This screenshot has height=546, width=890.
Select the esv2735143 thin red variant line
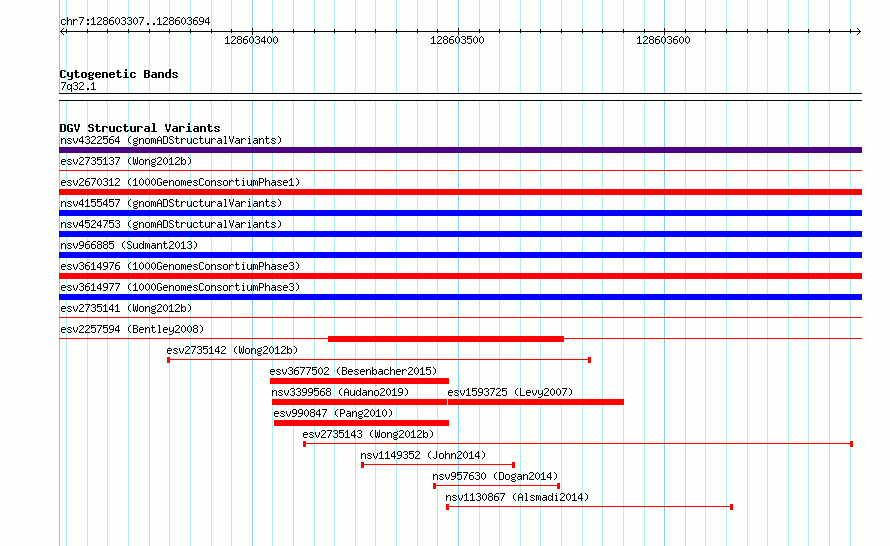point(578,444)
